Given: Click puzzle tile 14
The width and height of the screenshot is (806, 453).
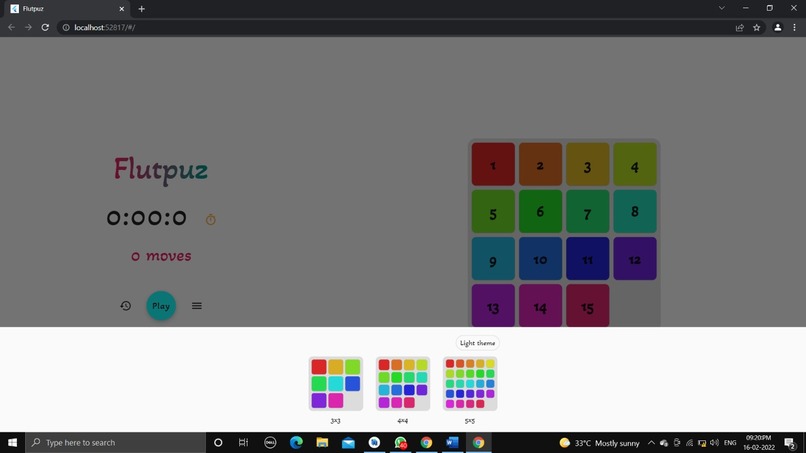Looking at the screenshot, I should pyautogui.click(x=540, y=305).
